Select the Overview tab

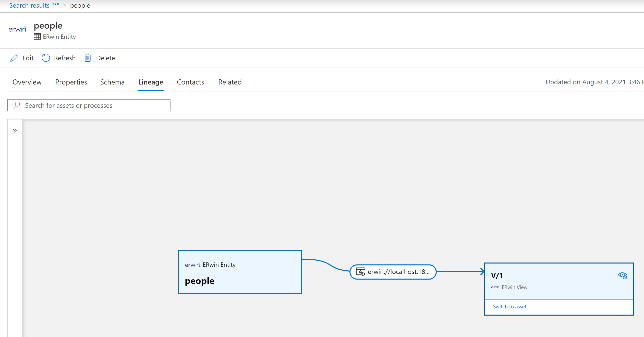pos(27,82)
